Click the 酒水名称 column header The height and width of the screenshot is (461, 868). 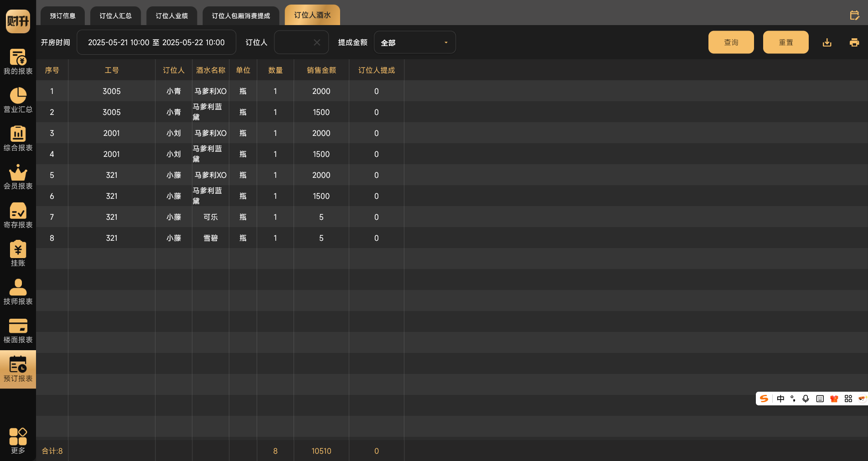click(x=211, y=70)
